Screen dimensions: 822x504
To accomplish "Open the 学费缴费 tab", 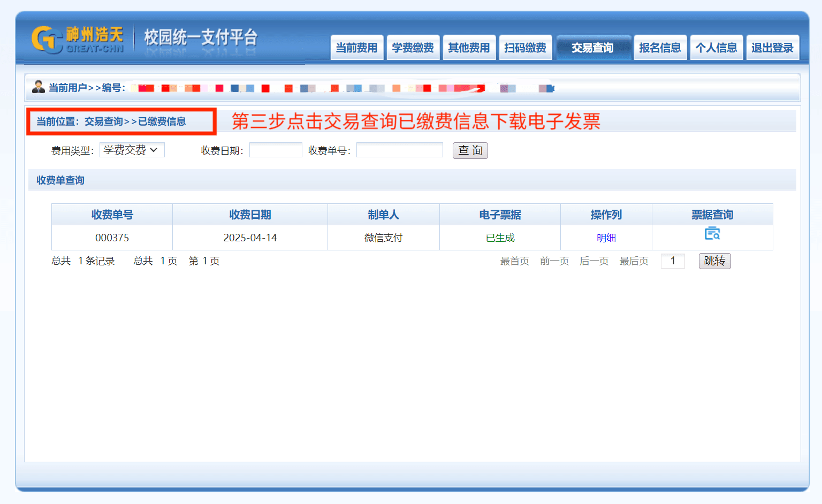I will tap(413, 48).
